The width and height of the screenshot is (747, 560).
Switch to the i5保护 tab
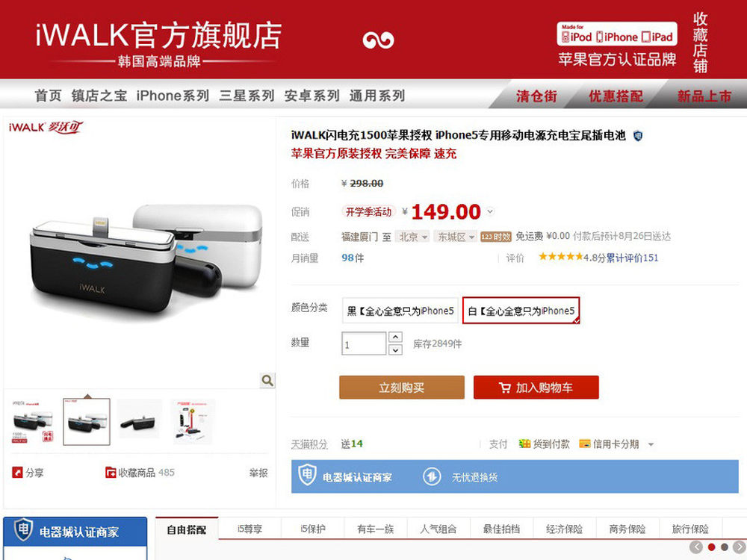pos(312,529)
